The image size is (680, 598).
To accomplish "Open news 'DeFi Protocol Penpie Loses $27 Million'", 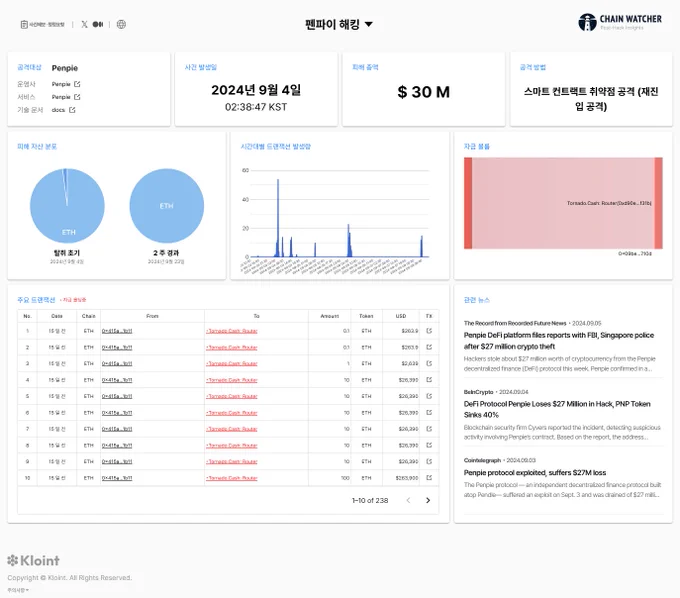I will [x=557, y=409].
